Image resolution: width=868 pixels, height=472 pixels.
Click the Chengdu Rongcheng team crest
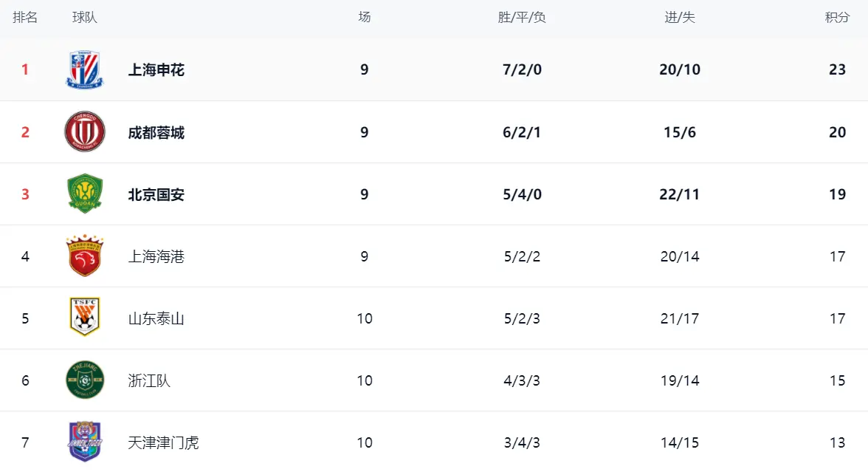pos(85,132)
